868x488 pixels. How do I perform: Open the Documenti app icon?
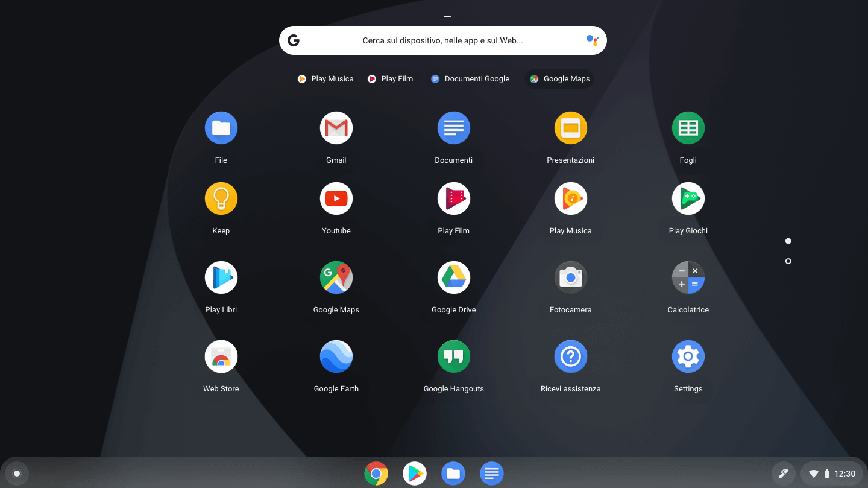click(x=454, y=128)
